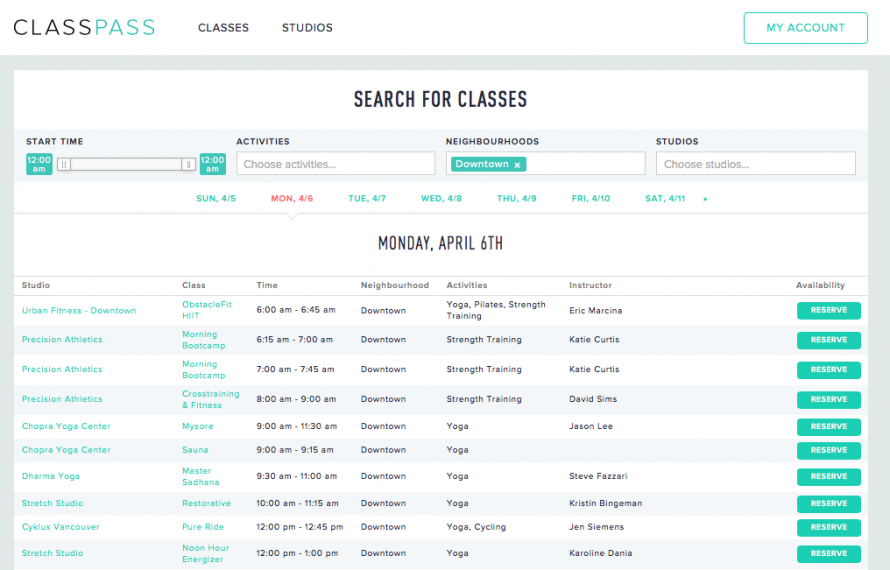Reserve the Sauna session
The height and width of the screenshot is (570, 890).
[829, 451]
